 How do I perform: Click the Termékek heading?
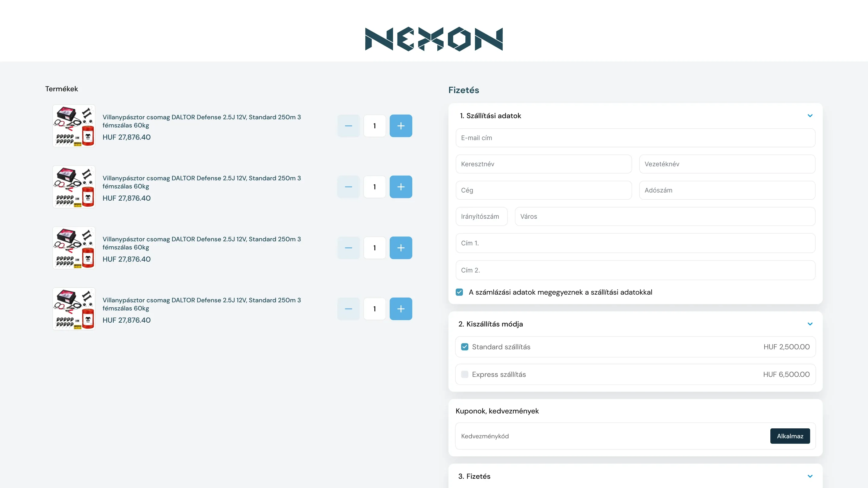coord(61,89)
